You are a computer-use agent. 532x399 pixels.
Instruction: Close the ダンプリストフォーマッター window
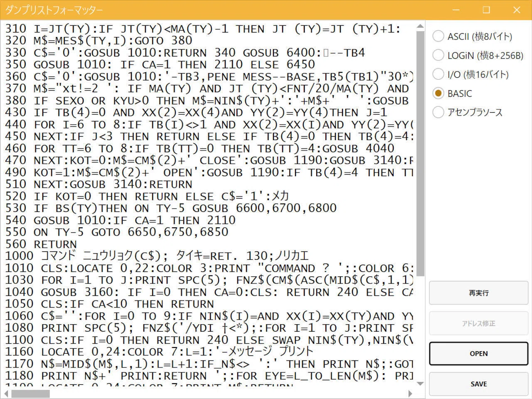pos(517,10)
